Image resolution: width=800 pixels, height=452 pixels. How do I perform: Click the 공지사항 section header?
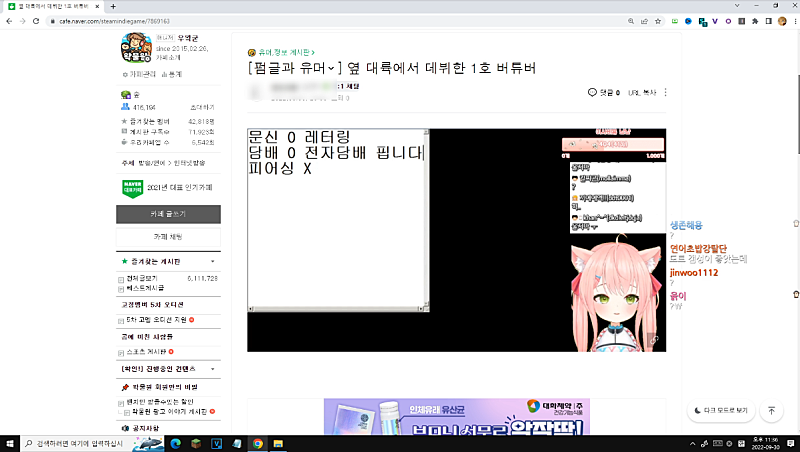(146, 429)
